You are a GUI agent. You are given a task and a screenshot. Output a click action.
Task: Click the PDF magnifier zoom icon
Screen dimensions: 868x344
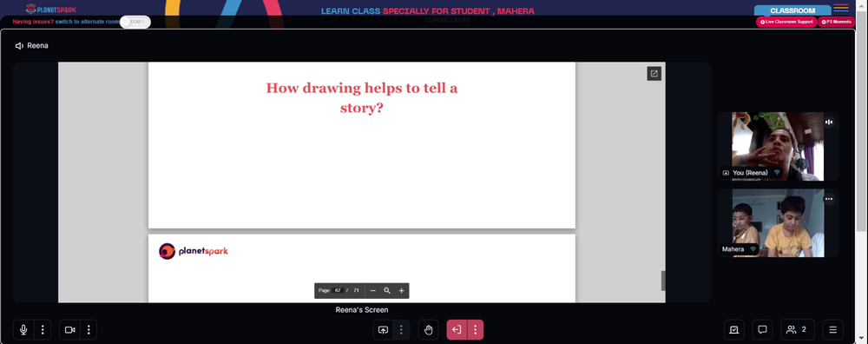point(387,290)
